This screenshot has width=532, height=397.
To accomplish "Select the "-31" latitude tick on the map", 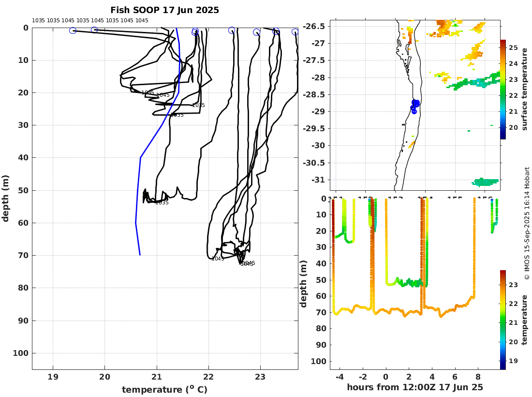I will click(x=318, y=180).
